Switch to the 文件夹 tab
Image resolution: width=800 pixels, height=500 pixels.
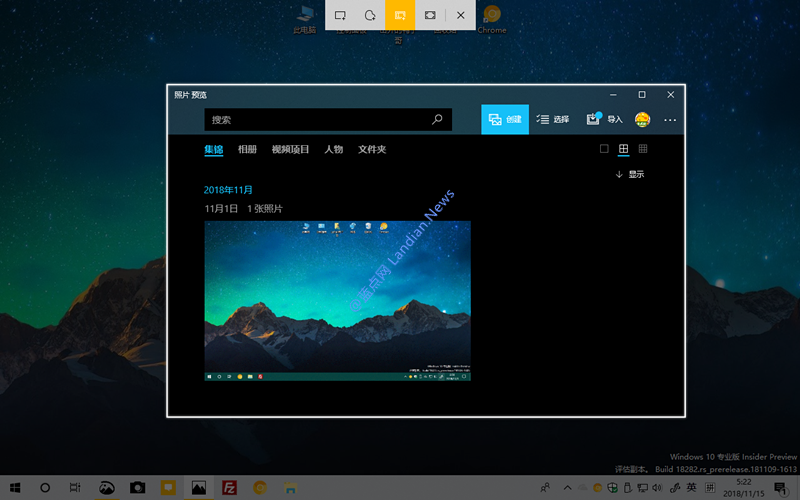click(372, 149)
